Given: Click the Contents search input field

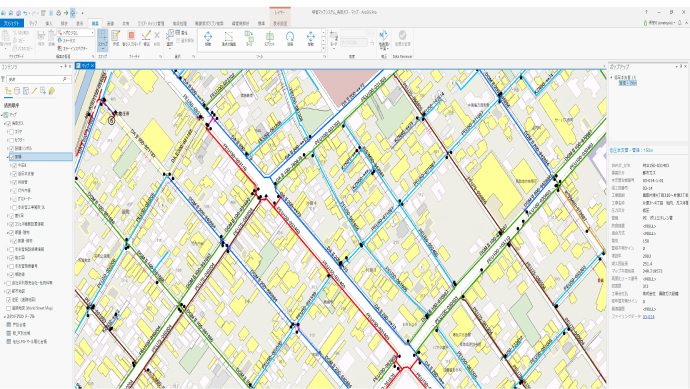Looking at the screenshot, I should 37,79.
